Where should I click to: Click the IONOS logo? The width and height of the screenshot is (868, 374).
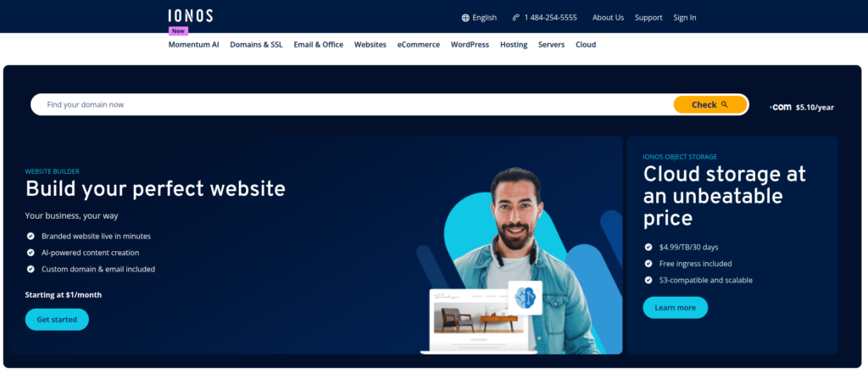click(191, 16)
